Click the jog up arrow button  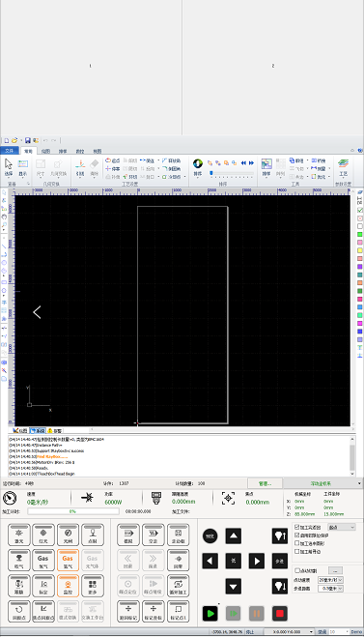pos(234,536)
